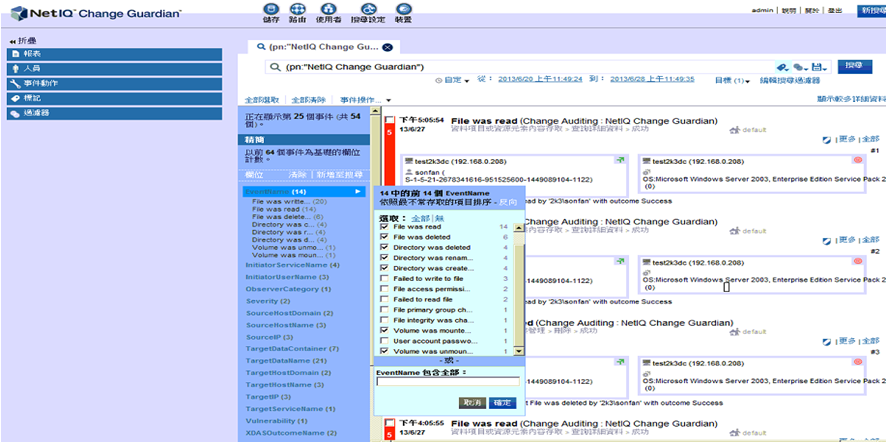Image resolution: width=896 pixels, height=445 pixels.
Task: Uncheck the 'Volume was mounte...' checkbox
Action: pos(384,331)
